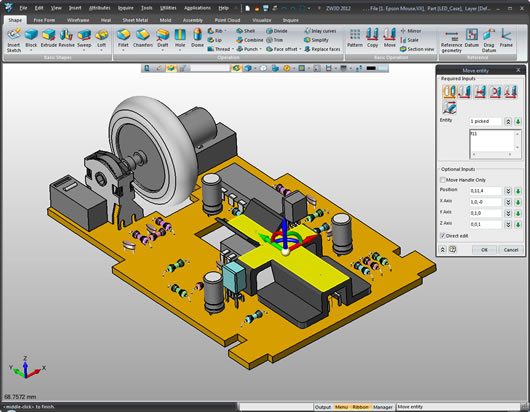Click the Dome tool

[197, 38]
